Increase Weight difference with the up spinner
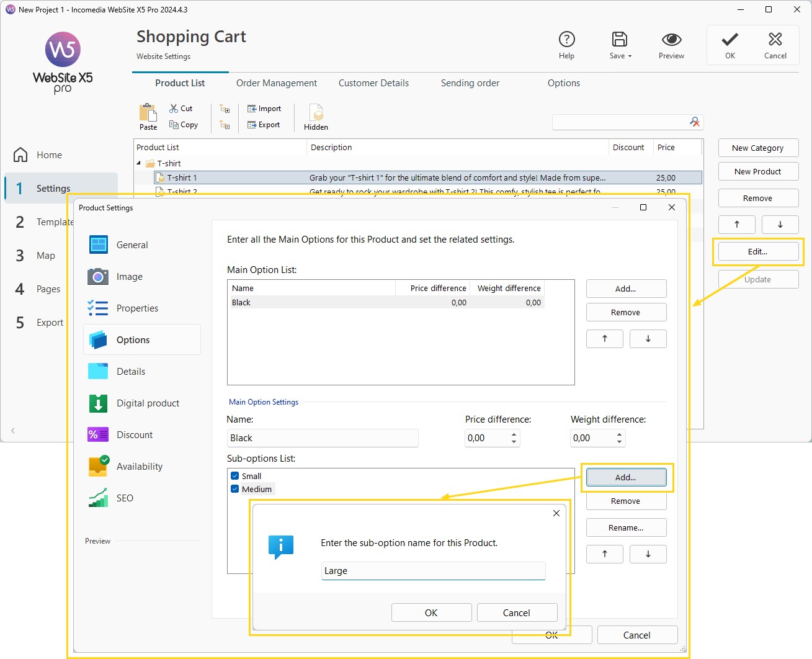 [619, 435]
